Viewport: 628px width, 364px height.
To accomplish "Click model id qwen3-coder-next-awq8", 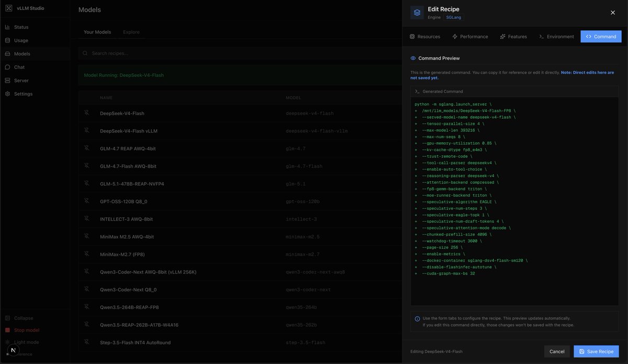I will [315, 272].
